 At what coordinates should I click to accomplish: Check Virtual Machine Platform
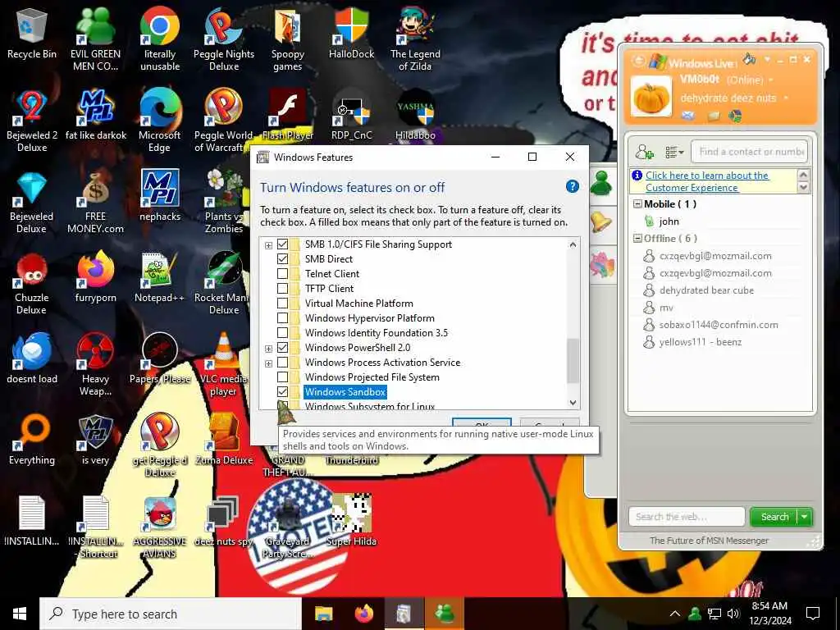282,304
